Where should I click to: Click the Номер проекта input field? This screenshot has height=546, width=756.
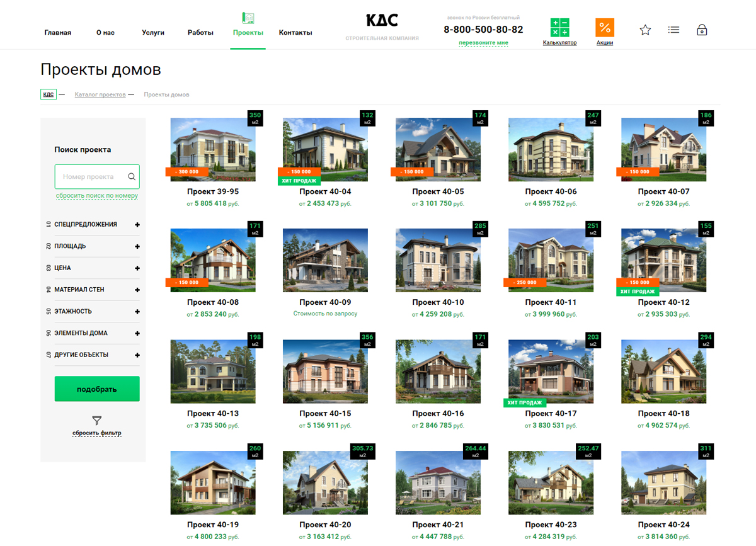90,177
